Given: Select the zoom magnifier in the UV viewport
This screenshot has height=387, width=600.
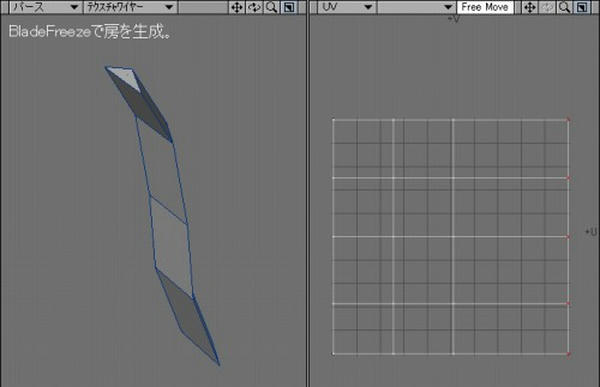Looking at the screenshot, I should click(564, 7).
